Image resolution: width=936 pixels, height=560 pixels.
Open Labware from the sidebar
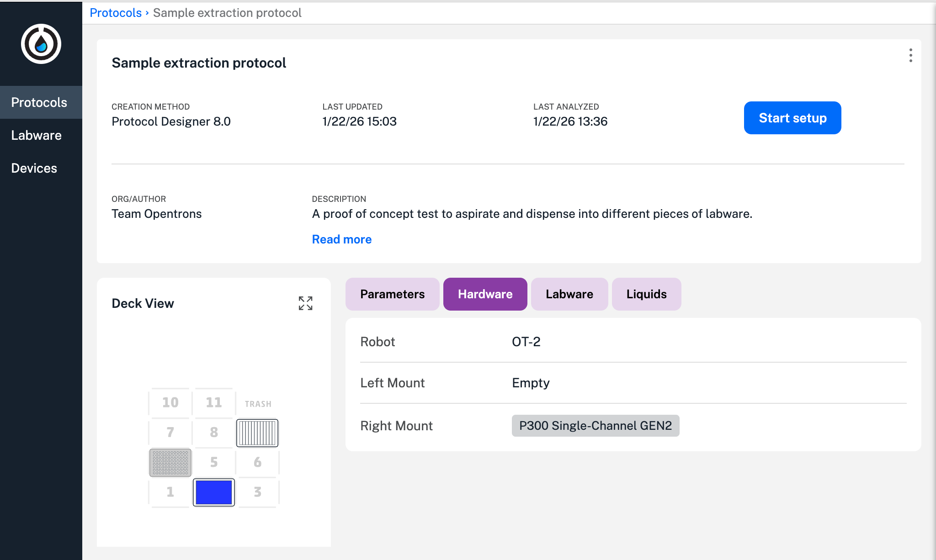pos(36,135)
